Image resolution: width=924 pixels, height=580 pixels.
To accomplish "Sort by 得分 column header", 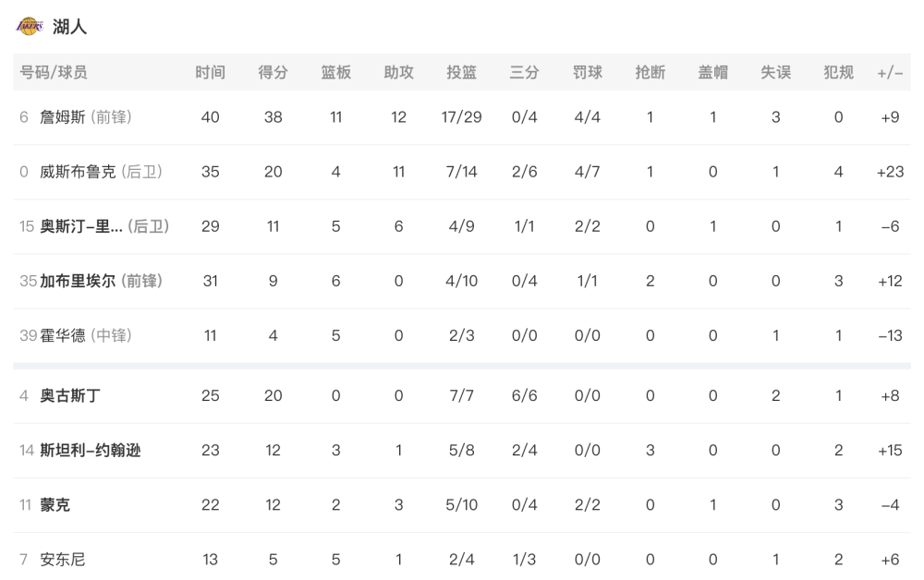I will click(x=273, y=72).
